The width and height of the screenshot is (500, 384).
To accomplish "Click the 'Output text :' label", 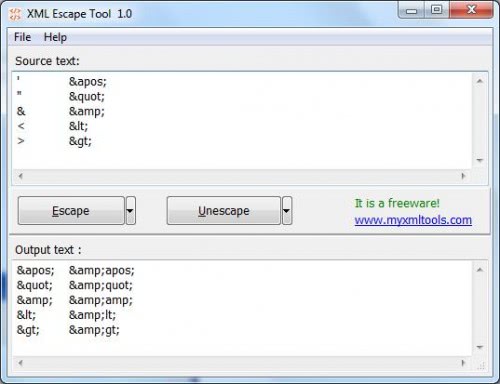I will (48, 250).
